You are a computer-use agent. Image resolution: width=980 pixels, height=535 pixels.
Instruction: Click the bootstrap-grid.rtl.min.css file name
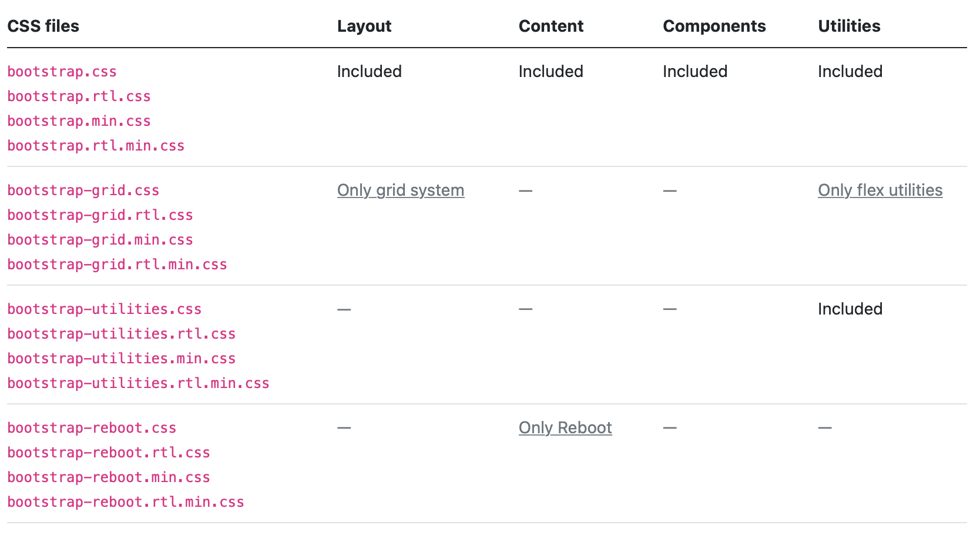tap(117, 265)
